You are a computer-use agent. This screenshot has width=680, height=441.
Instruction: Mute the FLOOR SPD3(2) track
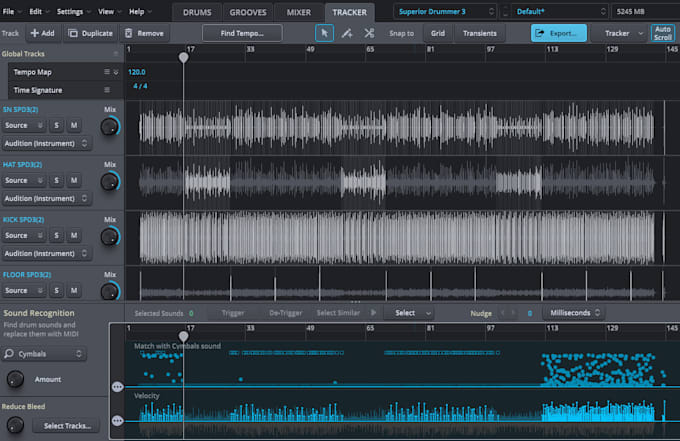click(74, 291)
